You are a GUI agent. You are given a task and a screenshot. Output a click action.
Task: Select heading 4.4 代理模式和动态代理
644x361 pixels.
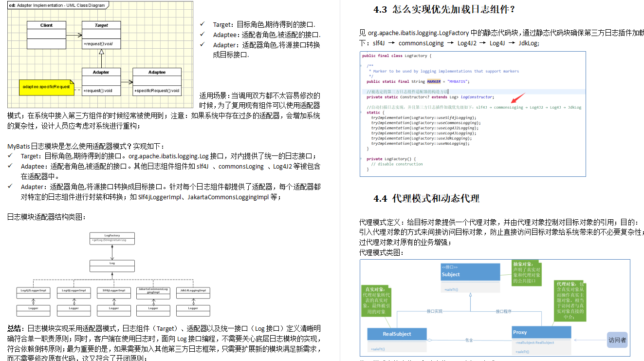point(426,198)
